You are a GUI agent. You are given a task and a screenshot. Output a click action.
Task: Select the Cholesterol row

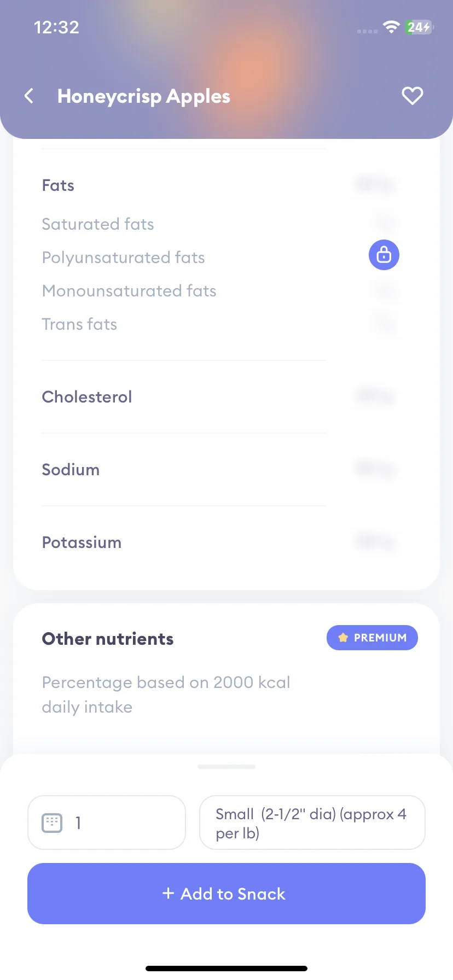click(x=219, y=396)
